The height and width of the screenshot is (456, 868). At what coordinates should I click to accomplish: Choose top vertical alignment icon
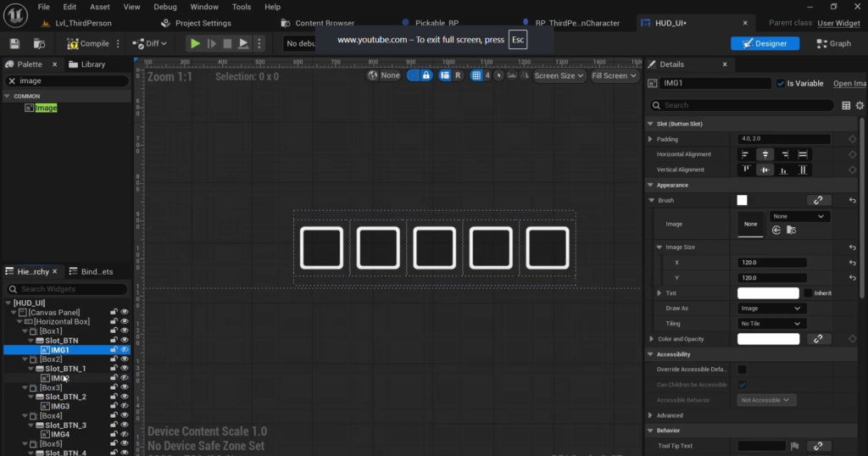[x=746, y=170]
